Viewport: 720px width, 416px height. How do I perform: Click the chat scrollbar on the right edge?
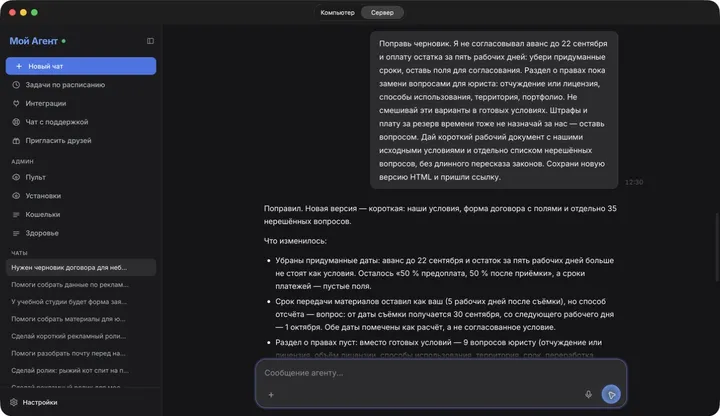[x=716, y=248]
